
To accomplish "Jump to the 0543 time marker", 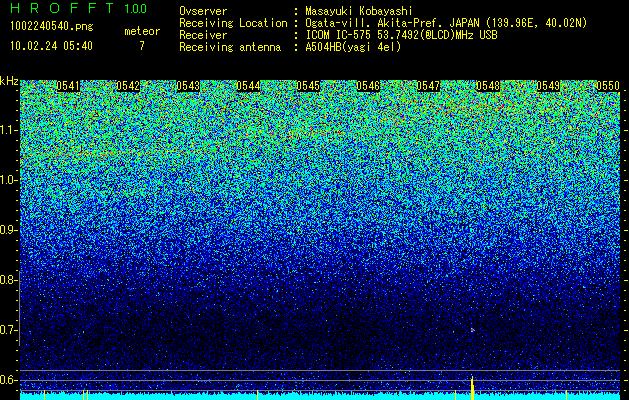I will tap(188, 86).
